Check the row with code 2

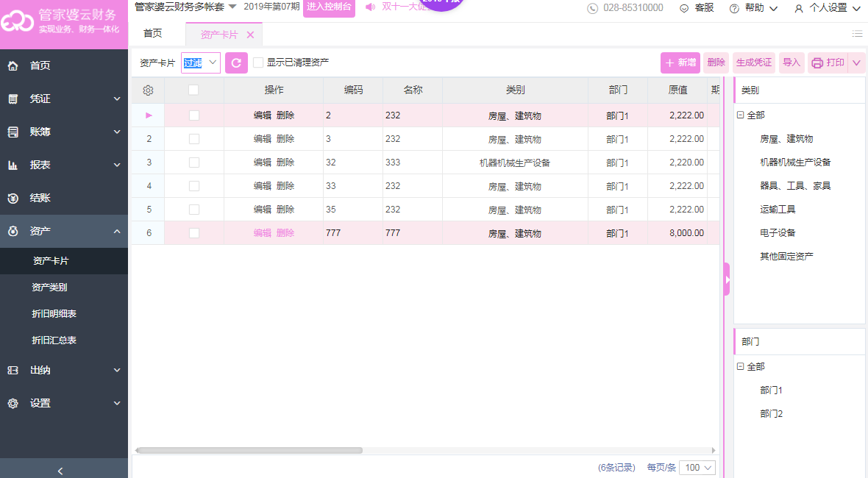[193, 115]
